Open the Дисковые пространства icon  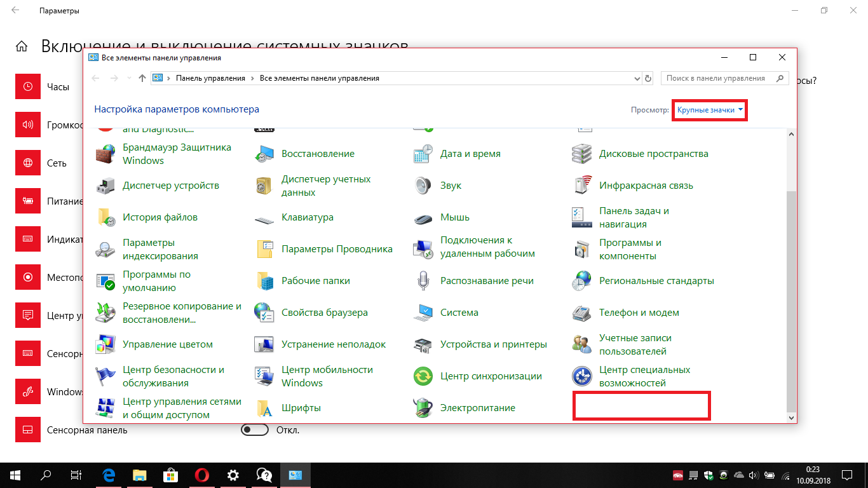(582, 154)
